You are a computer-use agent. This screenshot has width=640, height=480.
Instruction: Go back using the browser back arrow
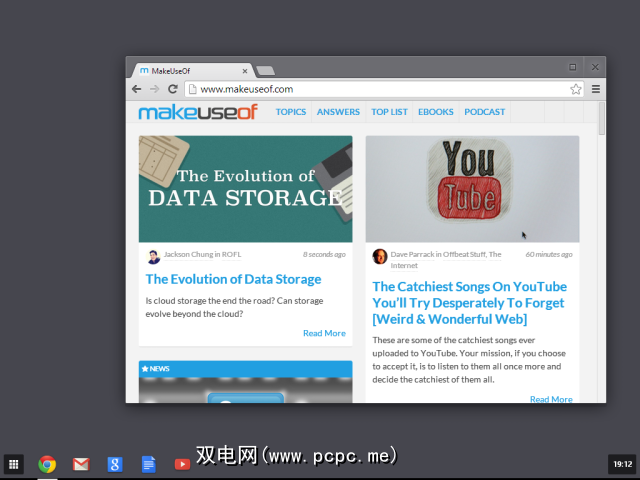[137, 89]
